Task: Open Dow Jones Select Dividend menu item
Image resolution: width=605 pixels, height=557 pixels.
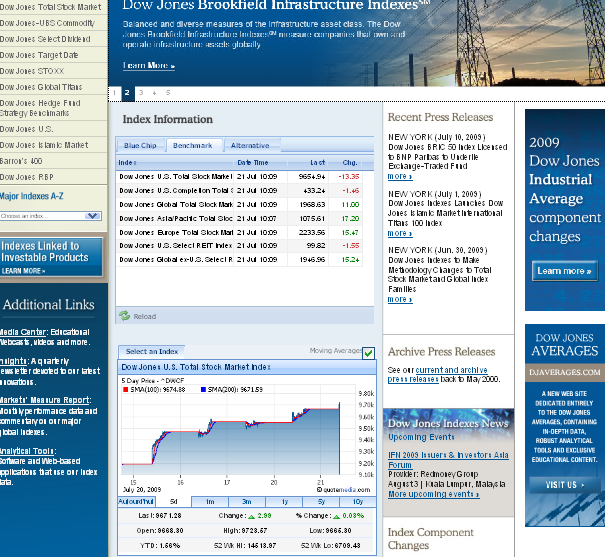Action: 45,39
